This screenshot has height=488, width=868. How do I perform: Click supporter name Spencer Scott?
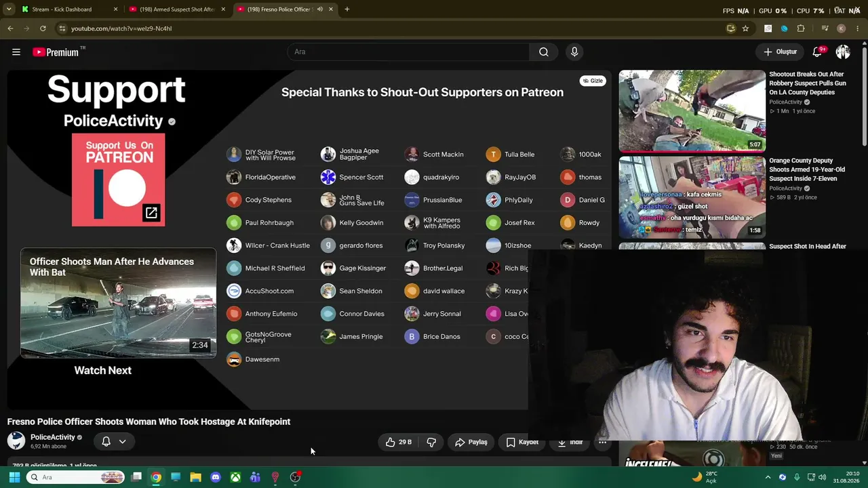361,178
